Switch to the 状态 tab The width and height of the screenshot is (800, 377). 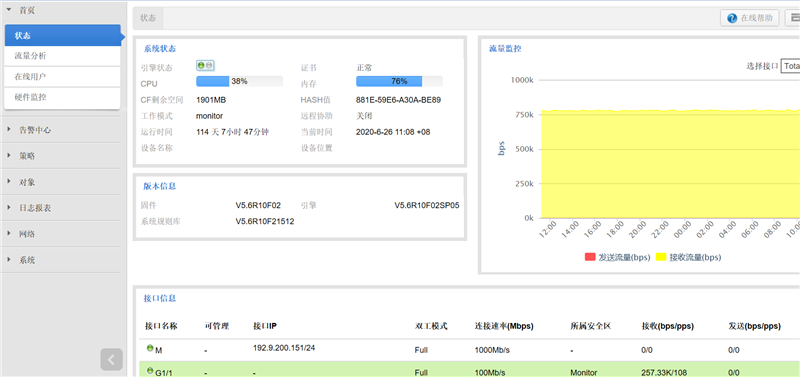coord(148,18)
